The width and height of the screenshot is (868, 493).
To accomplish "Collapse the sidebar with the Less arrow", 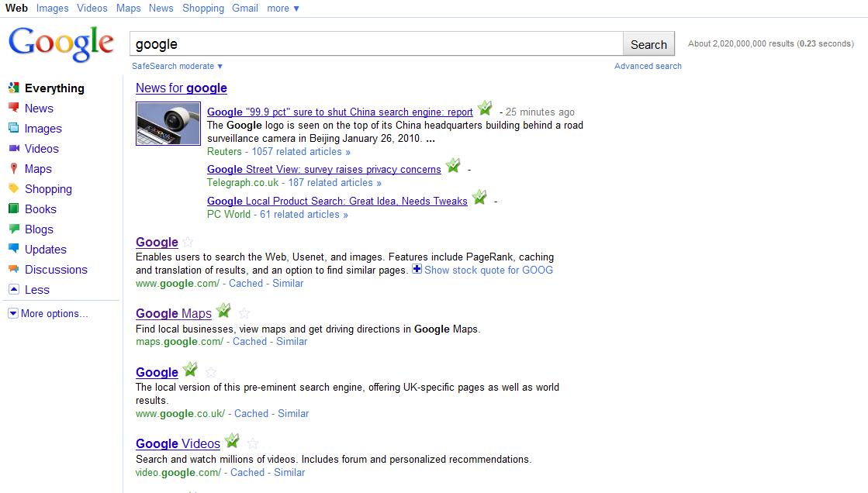I will point(14,289).
